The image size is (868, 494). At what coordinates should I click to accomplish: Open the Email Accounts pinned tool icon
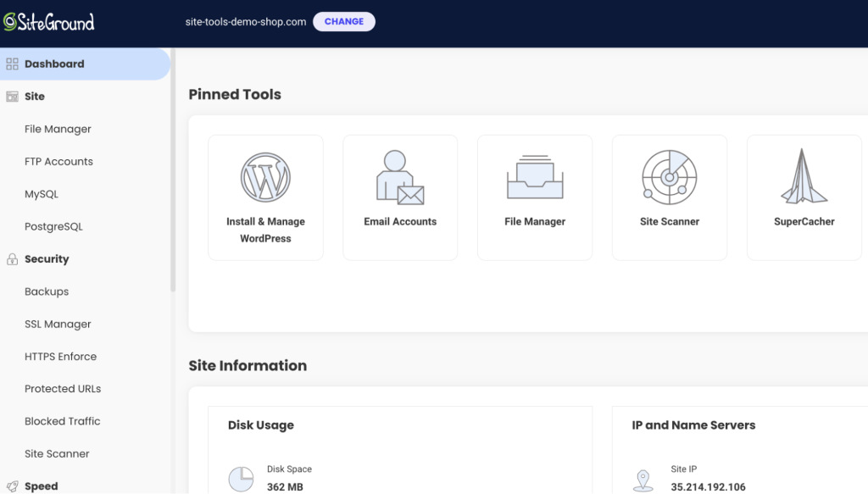pos(400,177)
